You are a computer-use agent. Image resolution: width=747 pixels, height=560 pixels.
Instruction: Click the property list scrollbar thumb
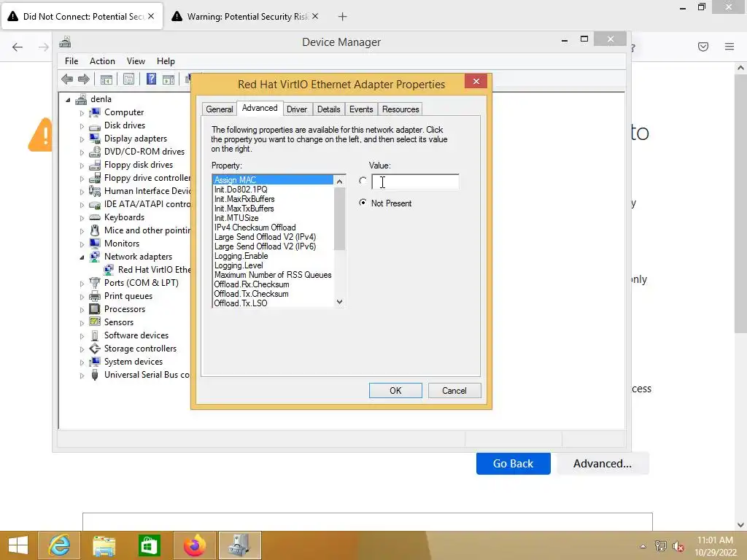[339, 219]
